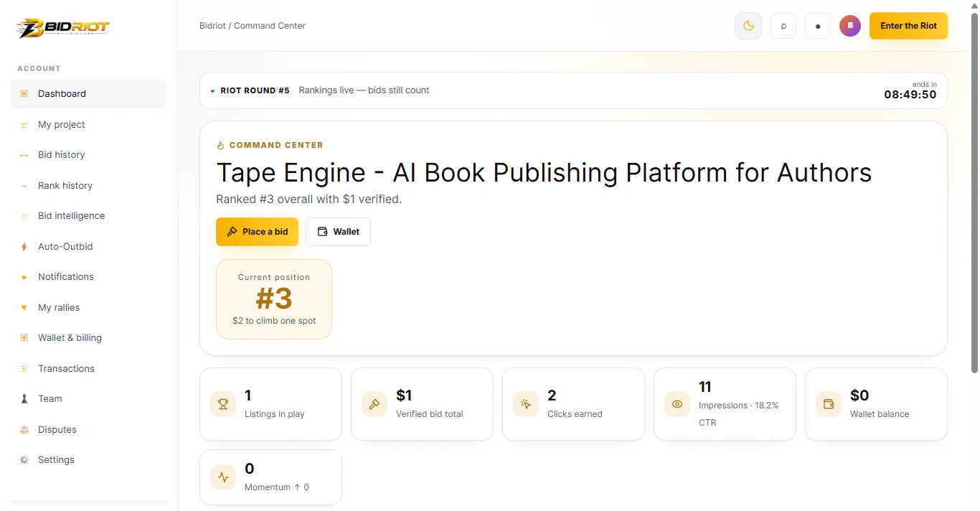Image resolution: width=980 pixels, height=511 pixels.
Task: Click the BidRiot logo
Action: [63, 28]
